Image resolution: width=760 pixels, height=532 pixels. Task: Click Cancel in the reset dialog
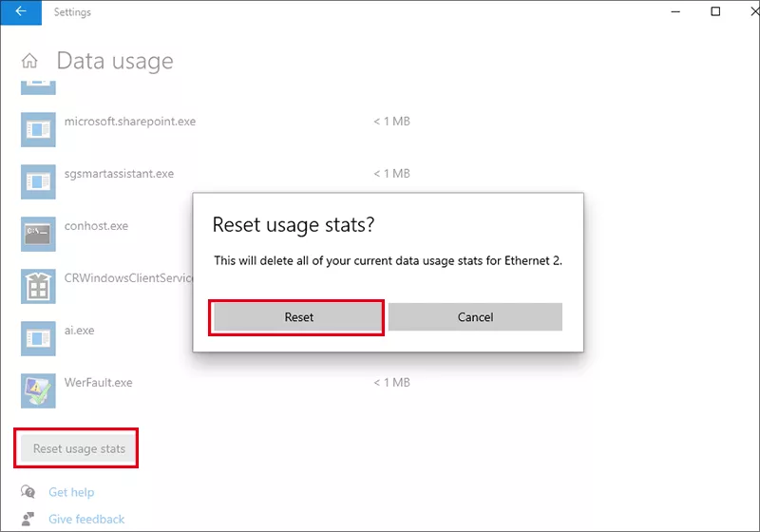pos(475,317)
